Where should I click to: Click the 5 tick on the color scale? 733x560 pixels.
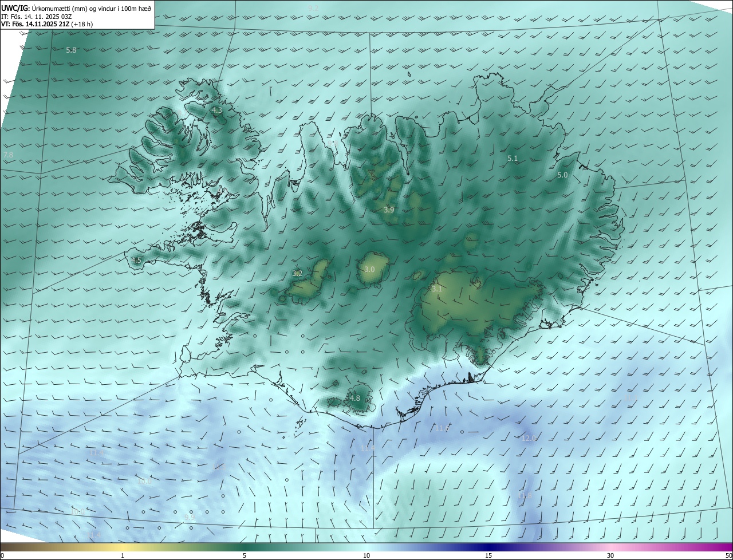(245, 555)
